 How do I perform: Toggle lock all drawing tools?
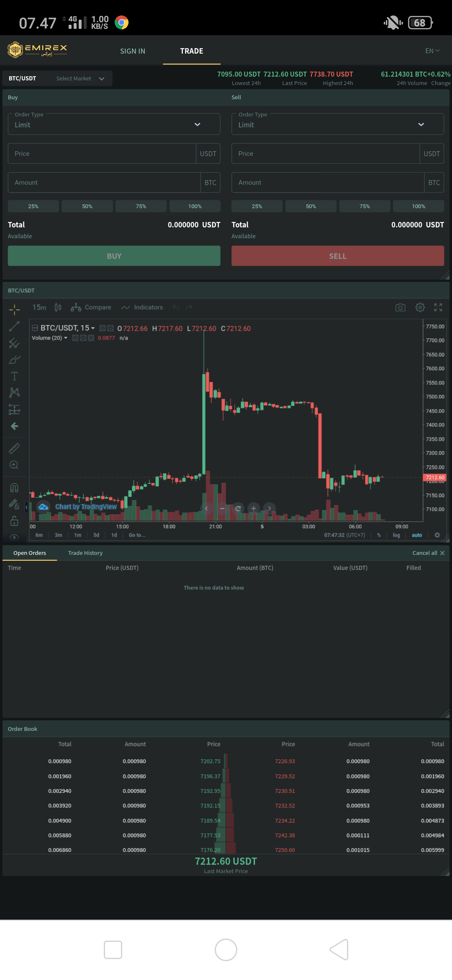click(14, 521)
